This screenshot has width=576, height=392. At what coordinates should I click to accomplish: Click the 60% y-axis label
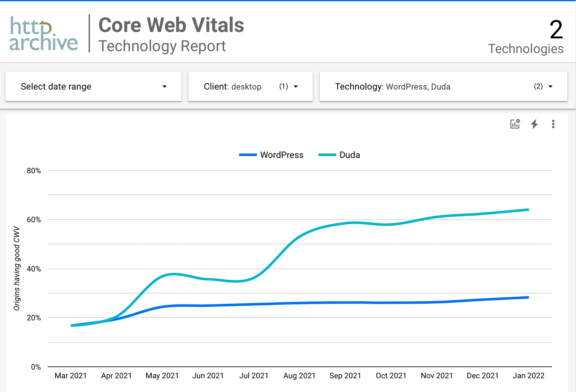click(34, 220)
